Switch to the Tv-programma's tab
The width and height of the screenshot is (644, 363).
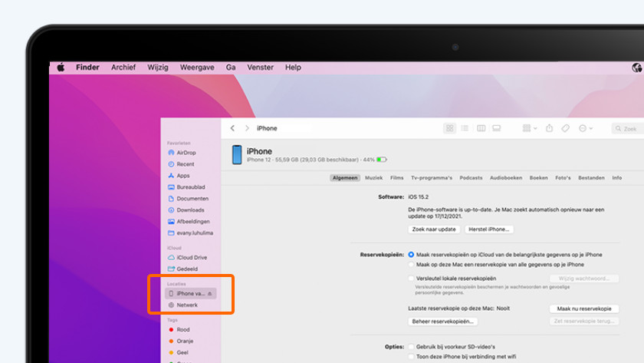click(x=432, y=178)
